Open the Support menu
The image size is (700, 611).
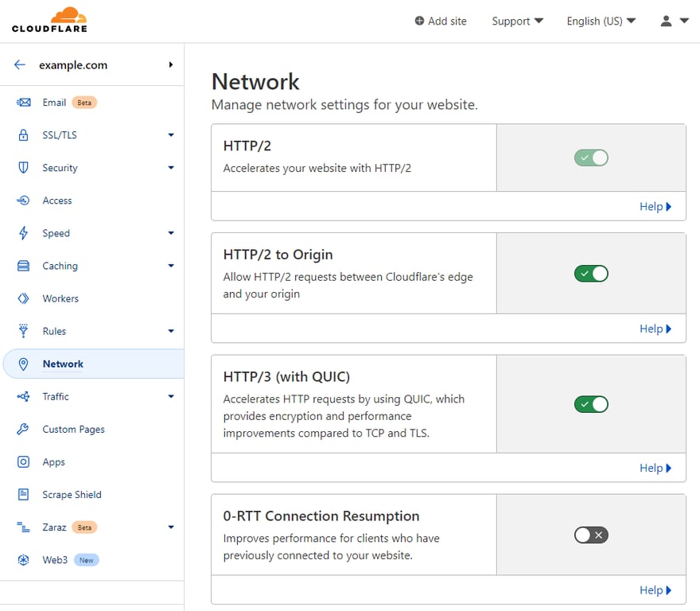tap(517, 21)
